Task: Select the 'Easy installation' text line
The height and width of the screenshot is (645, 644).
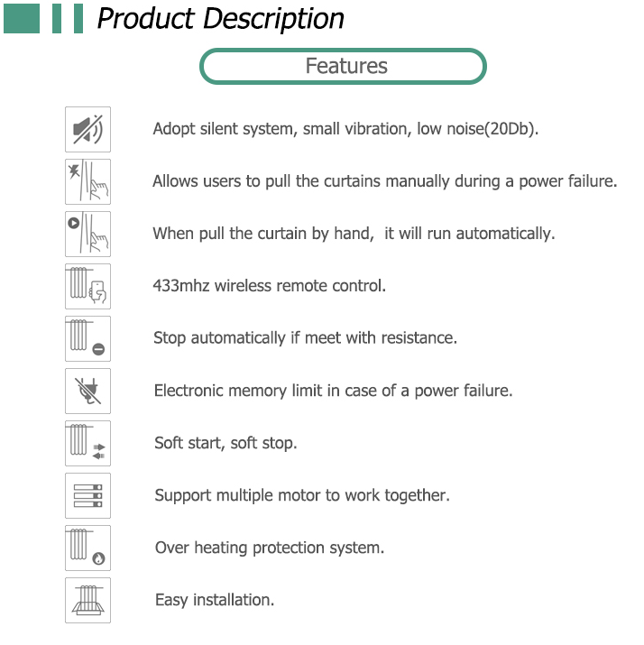Action: click(x=215, y=600)
